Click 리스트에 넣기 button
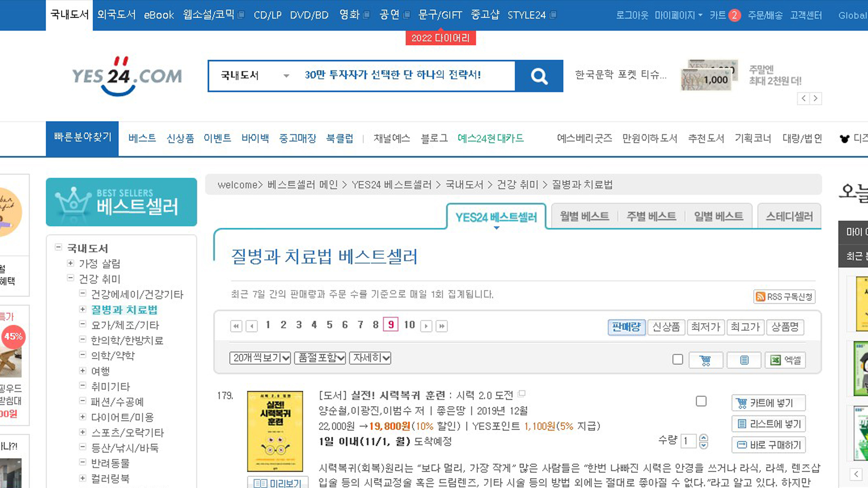The image size is (868, 488). (769, 424)
